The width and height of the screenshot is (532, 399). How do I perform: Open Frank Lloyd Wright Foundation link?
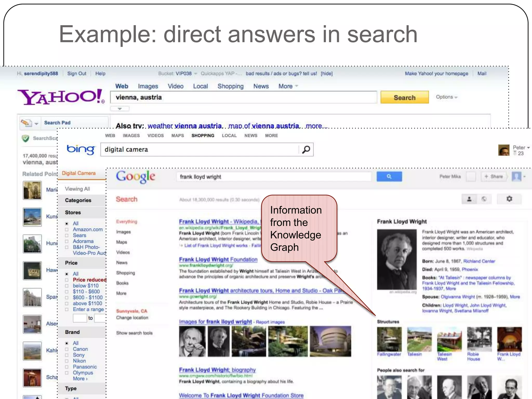[218, 260]
